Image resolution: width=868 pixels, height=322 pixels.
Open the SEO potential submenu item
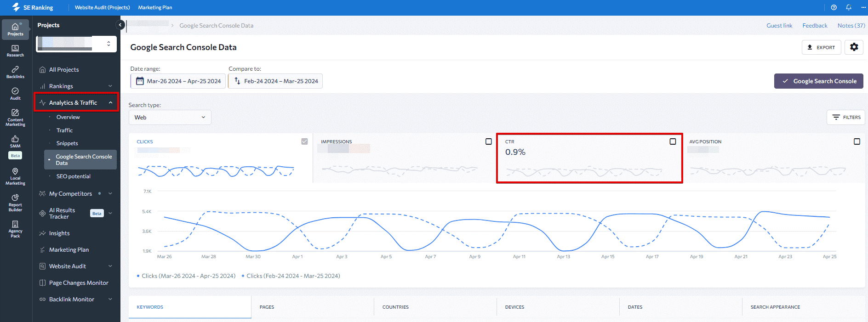click(x=74, y=176)
